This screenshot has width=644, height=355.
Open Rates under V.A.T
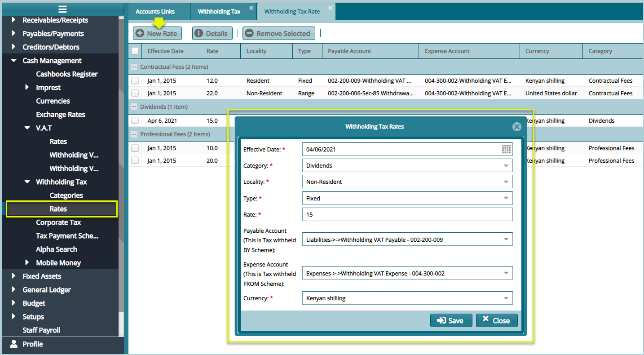pyautogui.click(x=58, y=142)
